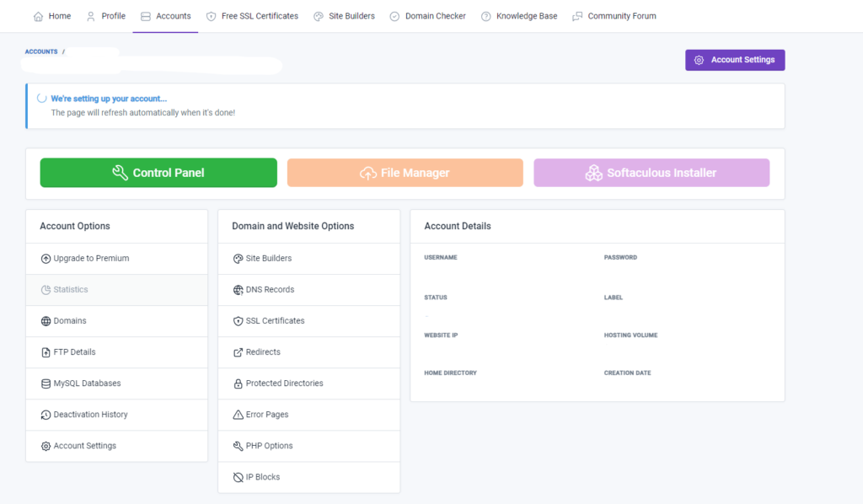Click the gear icon beside Account Settings list item
863x504 pixels.
pos(46,446)
